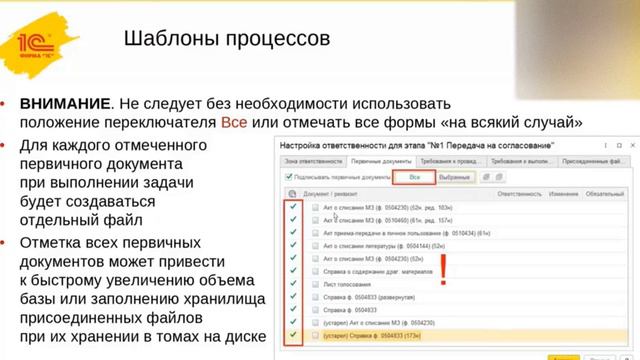
Task: Uncheck the mark for Акт о списании МЗ (52н, ред. 103н)
Action: click(293, 207)
